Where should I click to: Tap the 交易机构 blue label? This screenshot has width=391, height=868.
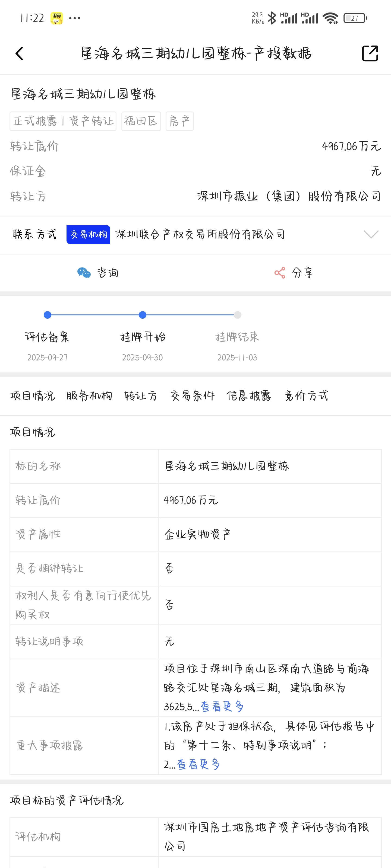pyautogui.click(x=89, y=234)
